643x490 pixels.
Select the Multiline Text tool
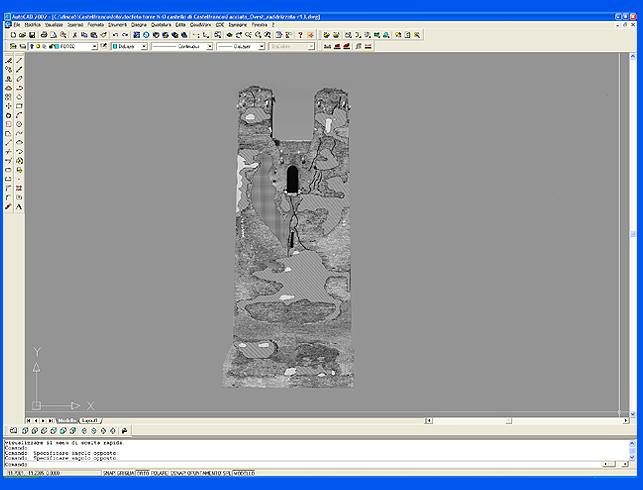[19, 206]
